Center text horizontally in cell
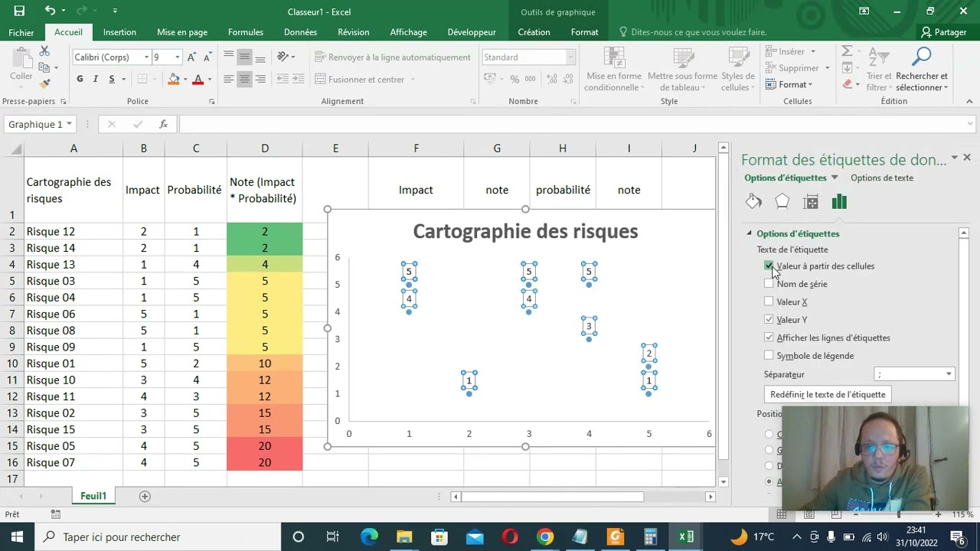980x551 pixels. 244,79
